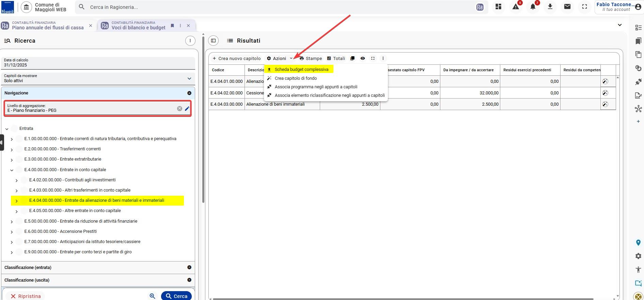Click the Ra module icon in search bar
Viewport: 644px width, 300px height.
pyautogui.click(x=480, y=7)
